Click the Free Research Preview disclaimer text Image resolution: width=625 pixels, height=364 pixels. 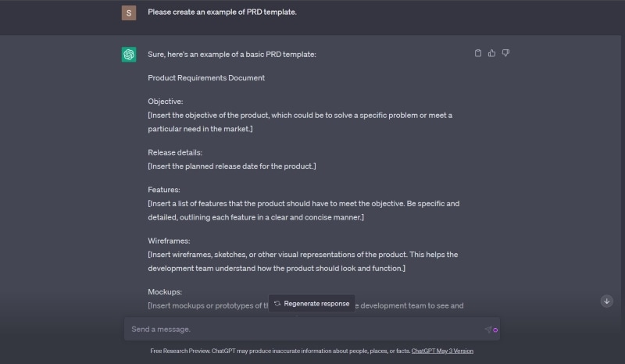point(280,351)
